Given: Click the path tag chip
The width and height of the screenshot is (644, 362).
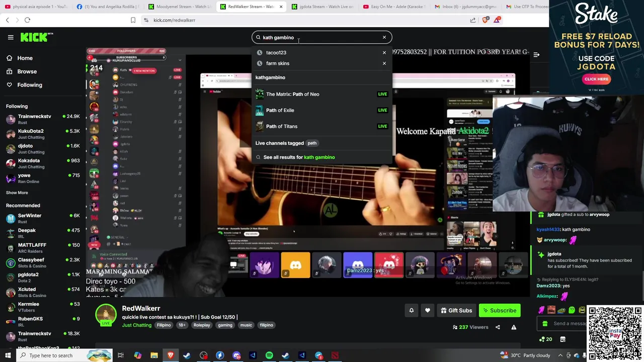Looking at the screenshot, I should [312, 143].
